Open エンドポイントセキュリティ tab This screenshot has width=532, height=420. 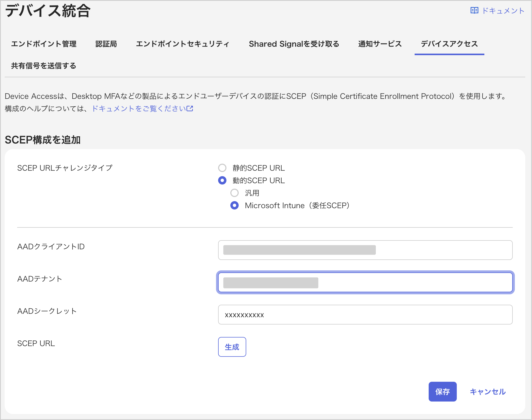(182, 44)
